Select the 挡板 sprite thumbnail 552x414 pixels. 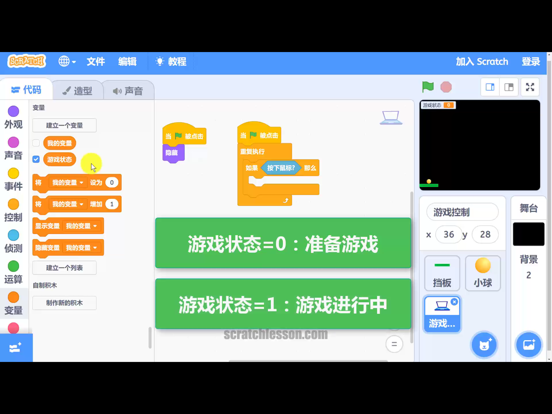[442, 273]
